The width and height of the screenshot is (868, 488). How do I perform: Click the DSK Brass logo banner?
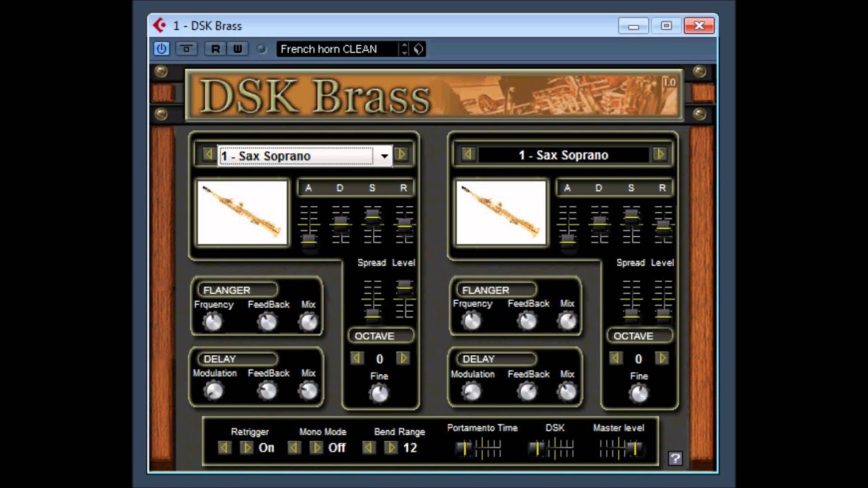[433, 95]
